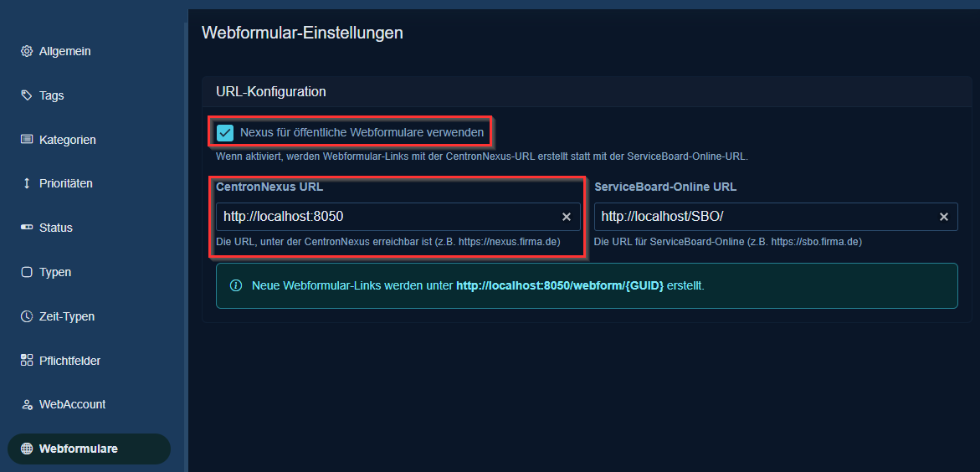Image resolution: width=980 pixels, height=472 pixels.
Task: Click the Status toggle icon
Action: pos(26,228)
